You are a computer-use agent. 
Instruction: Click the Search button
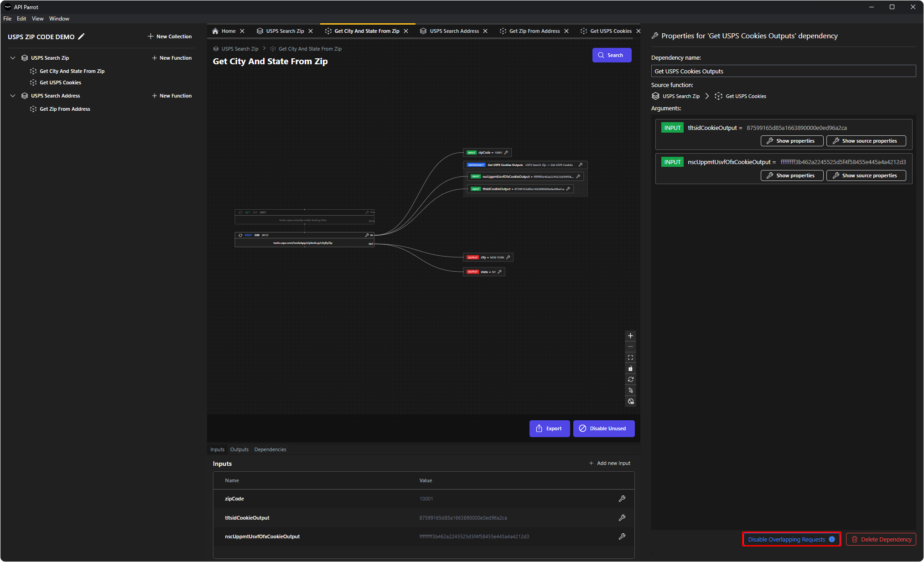coord(612,55)
